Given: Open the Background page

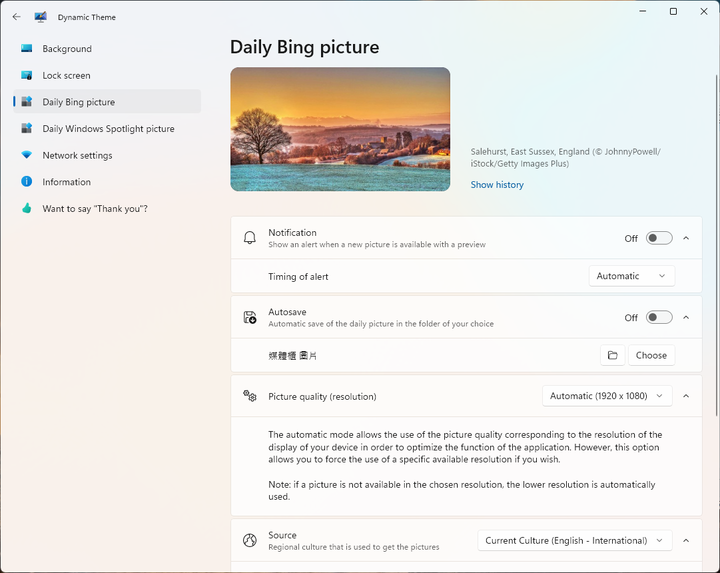Looking at the screenshot, I should [x=107, y=48].
